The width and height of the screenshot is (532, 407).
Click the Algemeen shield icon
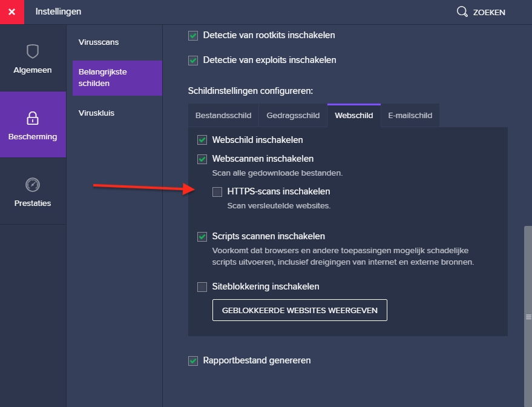pyautogui.click(x=33, y=51)
